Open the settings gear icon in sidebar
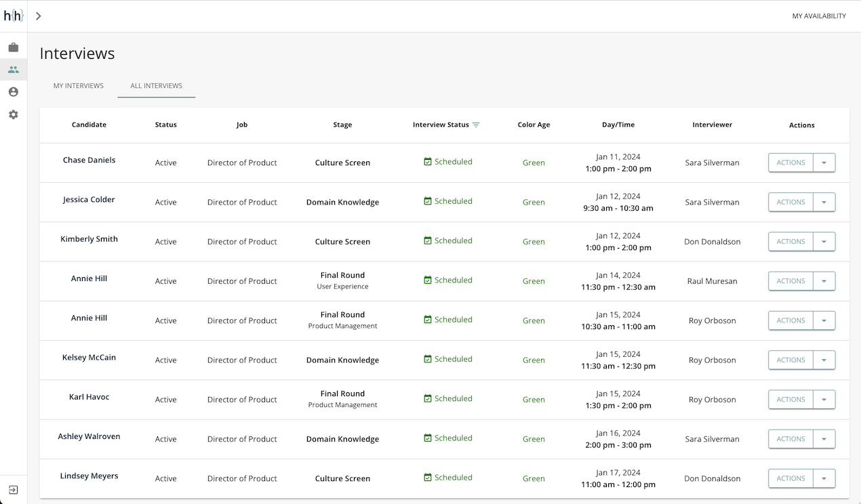The height and width of the screenshot is (504, 861). pos(14,114)
